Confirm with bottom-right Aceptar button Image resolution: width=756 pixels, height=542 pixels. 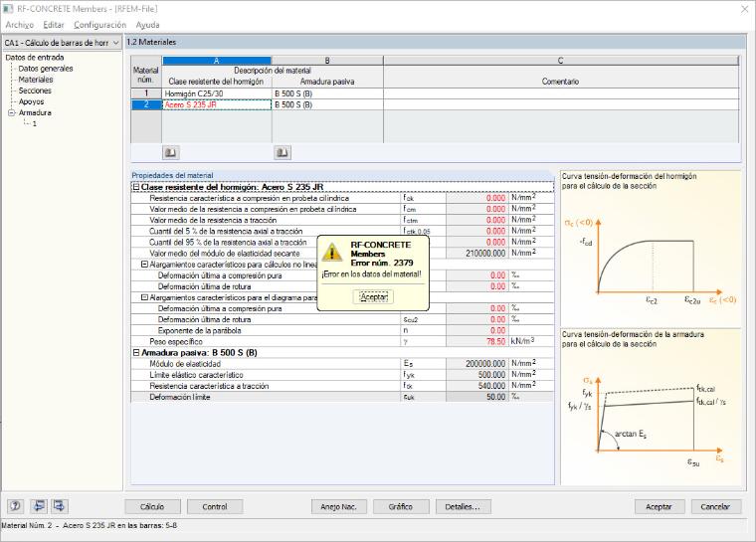click(659, 507)
